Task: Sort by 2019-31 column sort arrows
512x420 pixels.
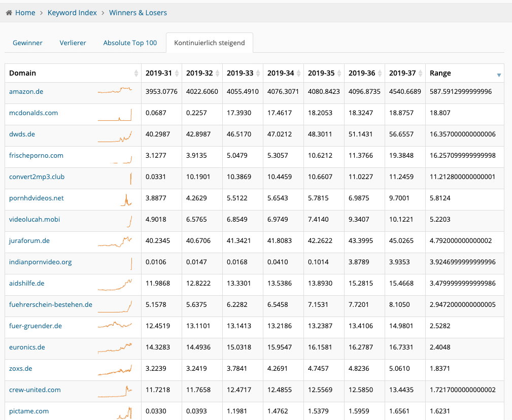Action: tap(177, 73)
